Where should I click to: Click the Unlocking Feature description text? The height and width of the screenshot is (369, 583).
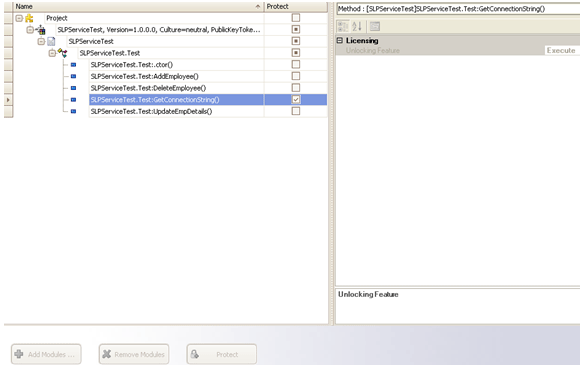point(368,294)
